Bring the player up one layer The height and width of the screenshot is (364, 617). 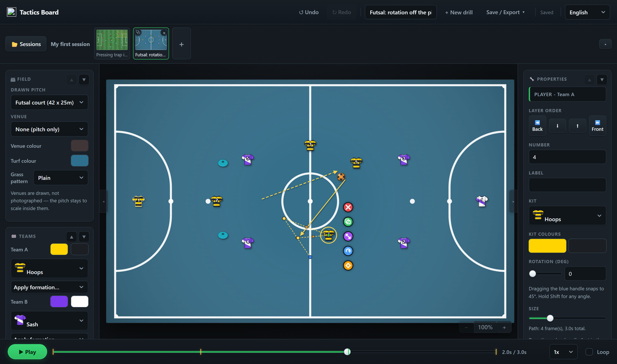[578, 126]
